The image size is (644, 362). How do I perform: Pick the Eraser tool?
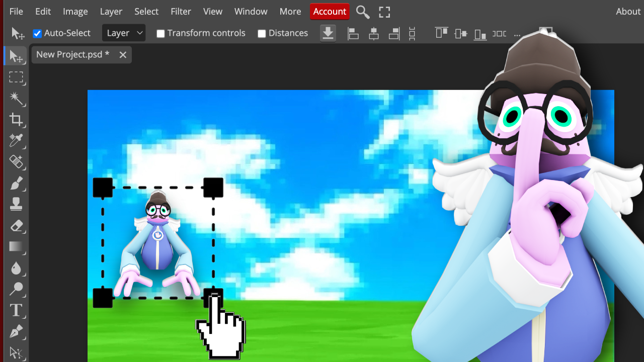tap(16, 225)
